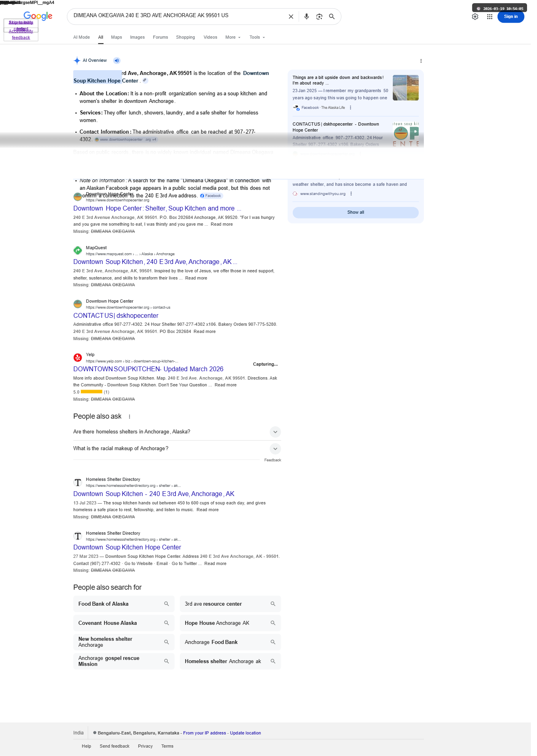Expand 'What is the racial makeup of Anchorage?'
Screen dimensions: 537x756
pyautogui.click(x=177, y=449)
